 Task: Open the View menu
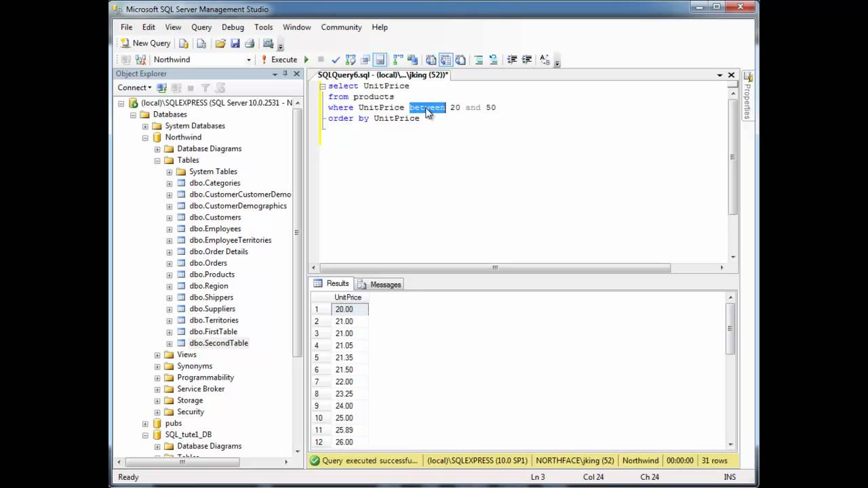(173, 27)
